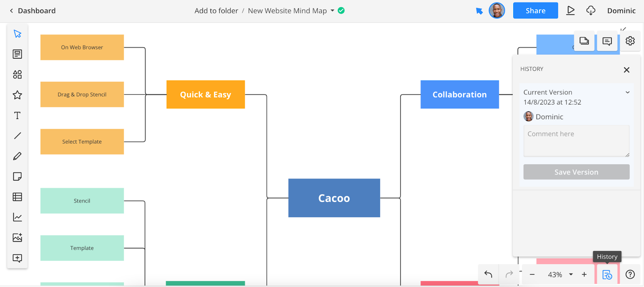Click the Save Version button
The height and width of the screenshot is (287, 644).
tap(576, 172)
